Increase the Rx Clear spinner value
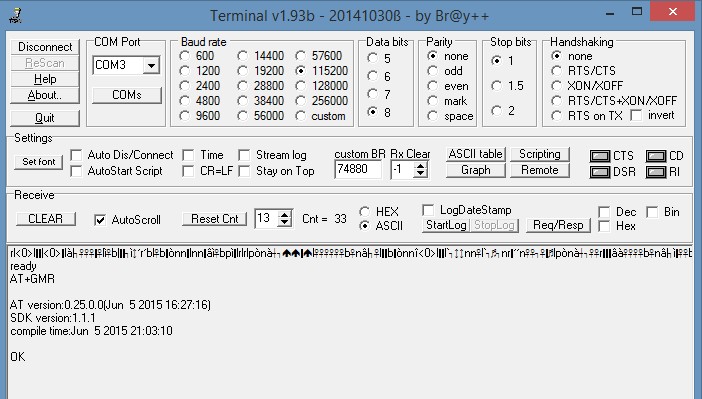This screenshot has height=399, width=702. pos(420,166)
